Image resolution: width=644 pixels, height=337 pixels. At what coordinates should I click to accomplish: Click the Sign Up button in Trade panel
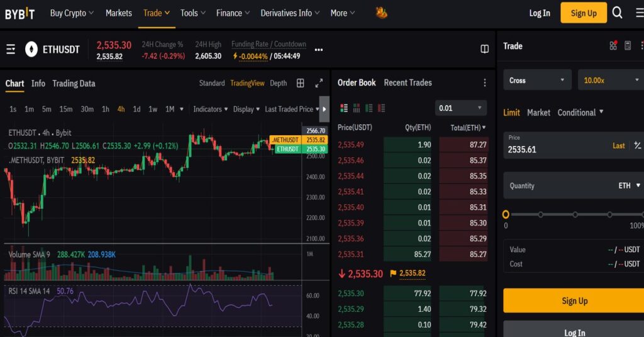tap(575, 301)
